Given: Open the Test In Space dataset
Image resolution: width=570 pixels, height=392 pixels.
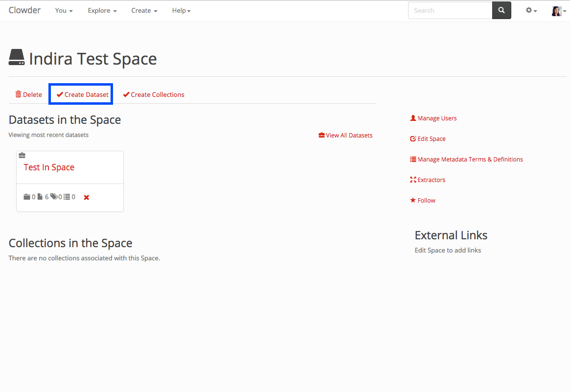Looking at the screenshot, I should 49,167.
